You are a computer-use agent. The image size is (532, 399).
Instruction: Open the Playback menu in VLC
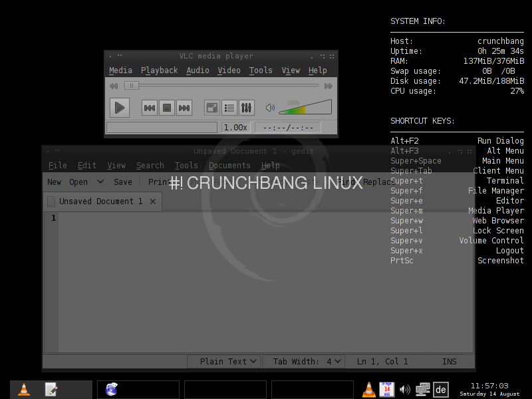[x=159, y=70]
